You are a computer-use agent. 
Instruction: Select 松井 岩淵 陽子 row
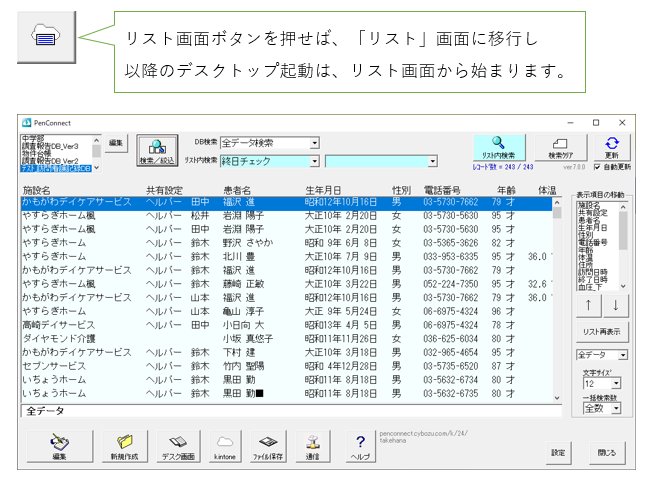click(286, 215)
